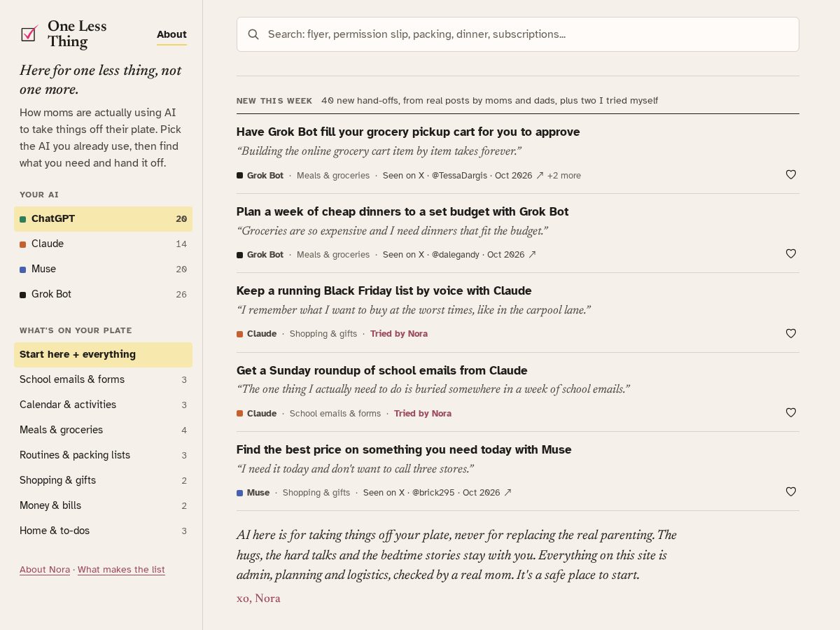Heart the best price with Muse hand-off
The image size is (840, 630).
tap(791, 492)
